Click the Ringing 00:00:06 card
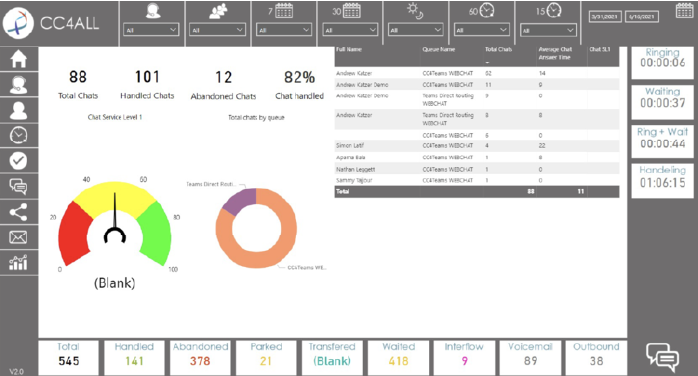 pyautogui.click(x=662, y=63)
